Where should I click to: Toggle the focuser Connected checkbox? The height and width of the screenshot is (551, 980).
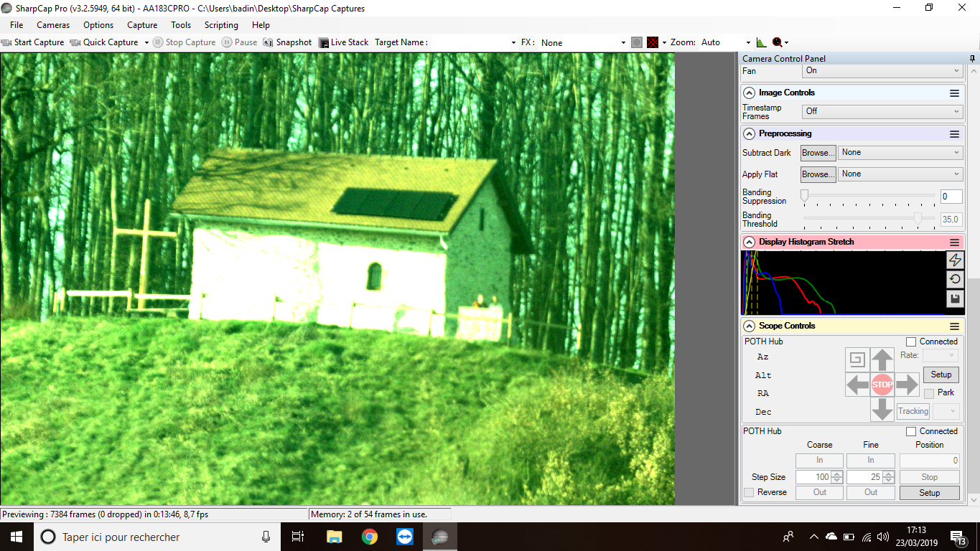(x=911, y=432)
